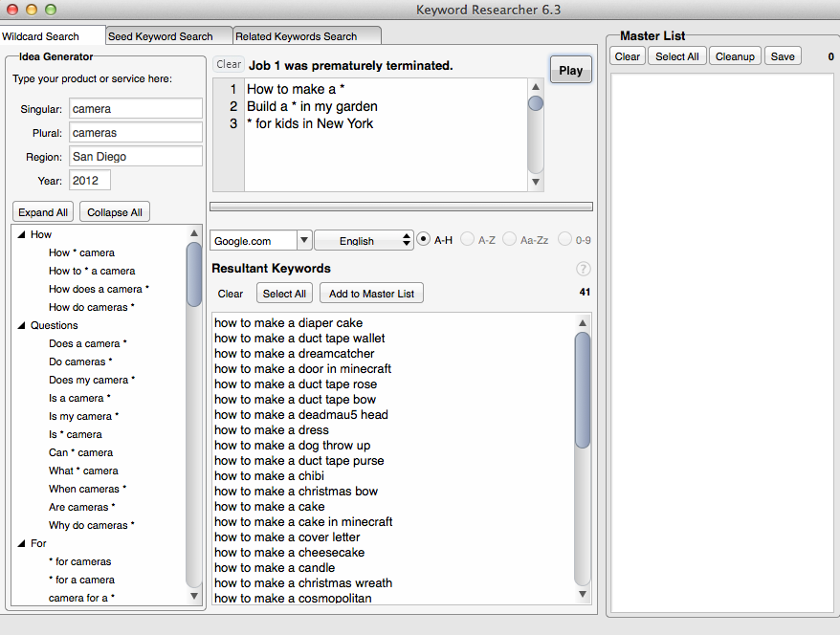Click the Year input field
Viewport: 840px width, 635px height.
click(90, 181)
